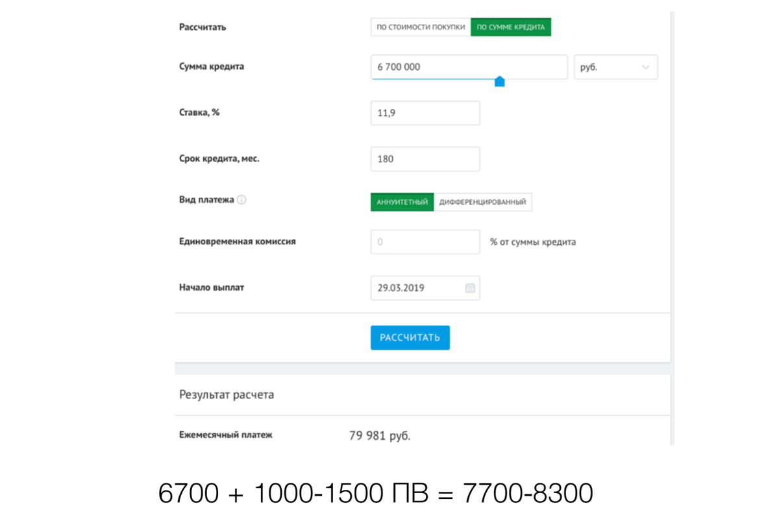Focus the Единовременная комиссия input field
Screen dimensions: 779x532
click(x=425, y=242)
